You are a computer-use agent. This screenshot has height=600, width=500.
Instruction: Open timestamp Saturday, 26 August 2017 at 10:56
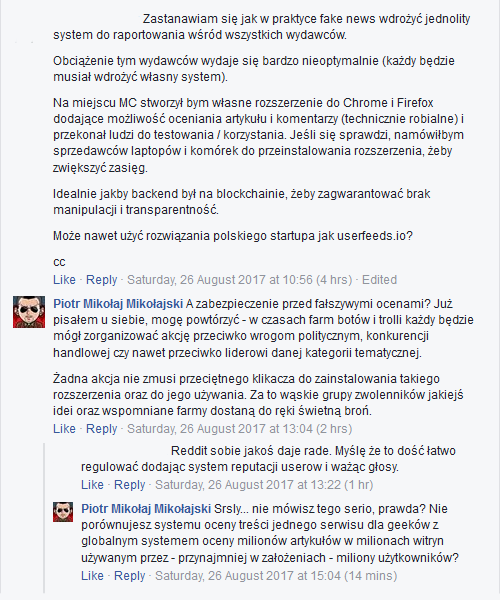coord(239,280)
